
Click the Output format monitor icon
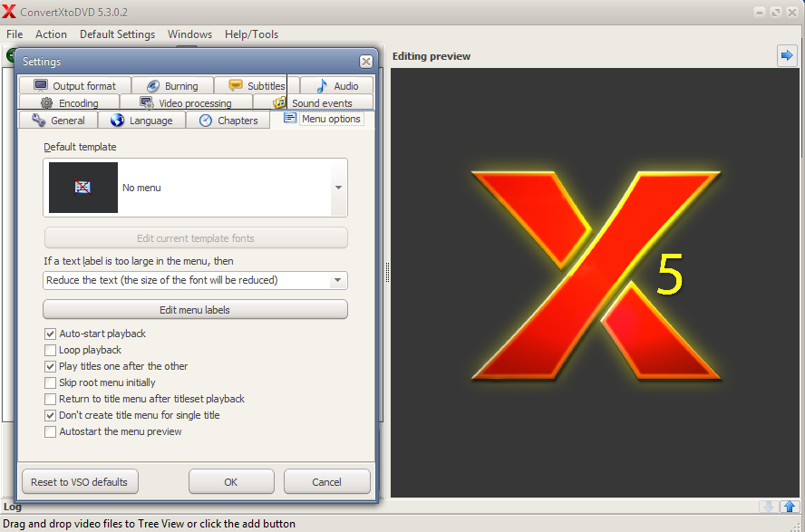41,85
